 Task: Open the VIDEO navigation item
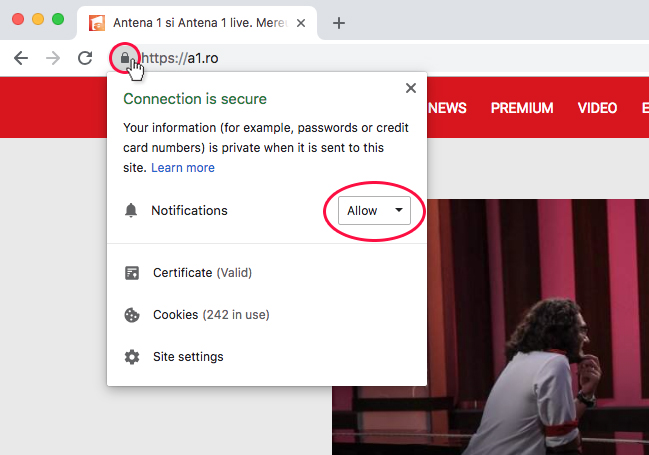(x=597, y=108)
